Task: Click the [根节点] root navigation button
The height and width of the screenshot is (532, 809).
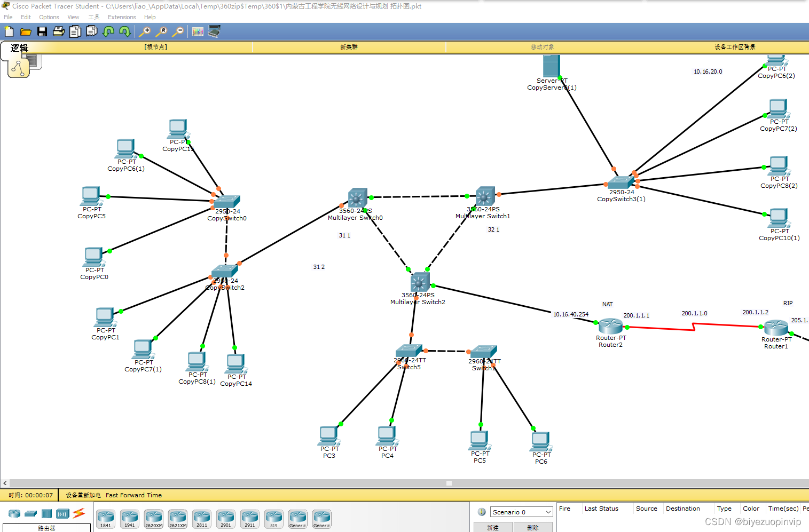Action: pos(155,47)
